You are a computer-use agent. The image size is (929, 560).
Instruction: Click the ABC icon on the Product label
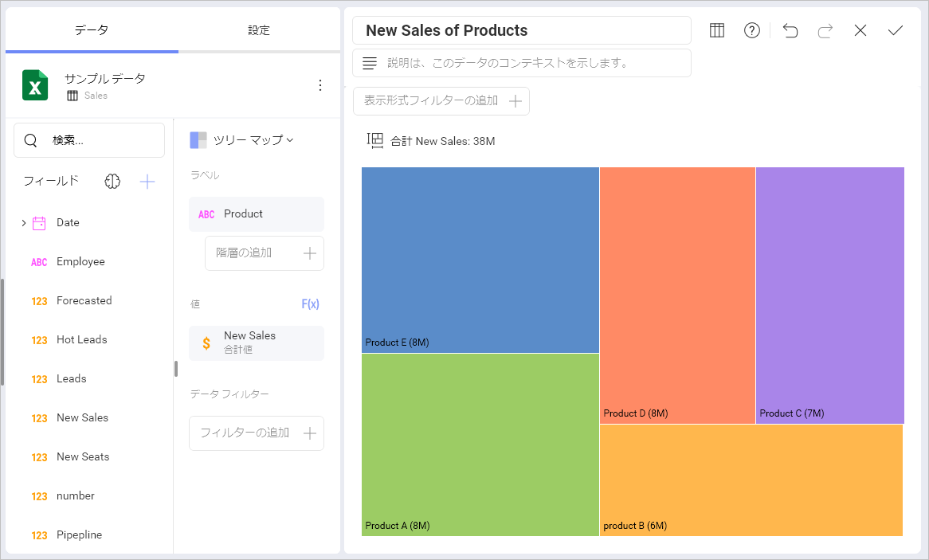click(x=206, y=214)
